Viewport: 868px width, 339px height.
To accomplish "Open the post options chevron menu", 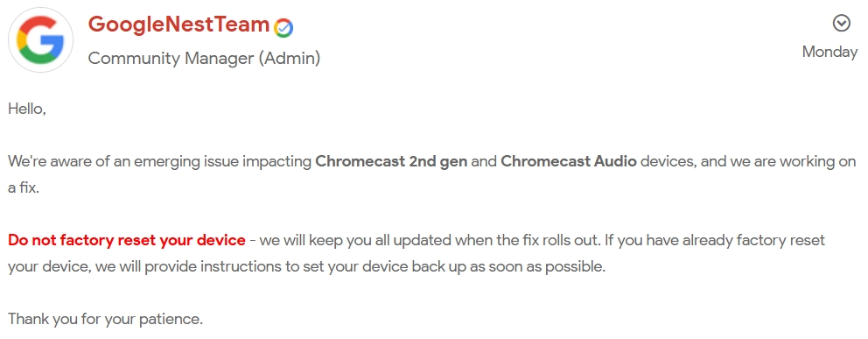I will pos(841,24).
